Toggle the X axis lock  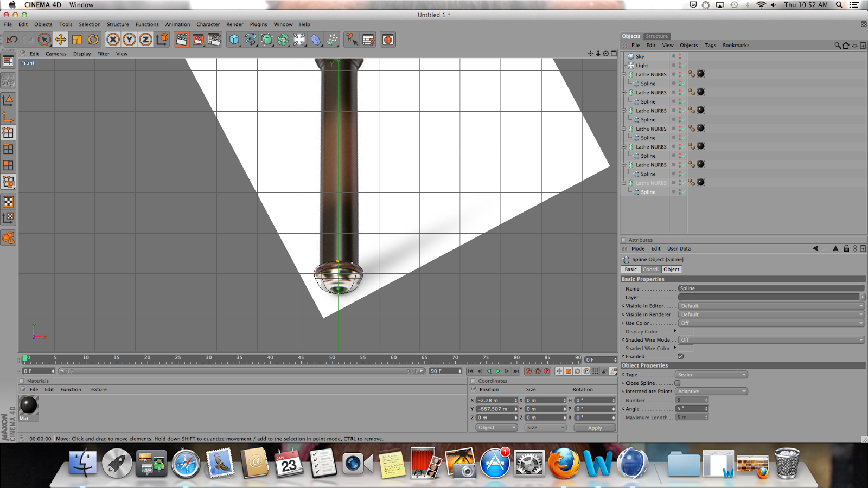point(113,40)
